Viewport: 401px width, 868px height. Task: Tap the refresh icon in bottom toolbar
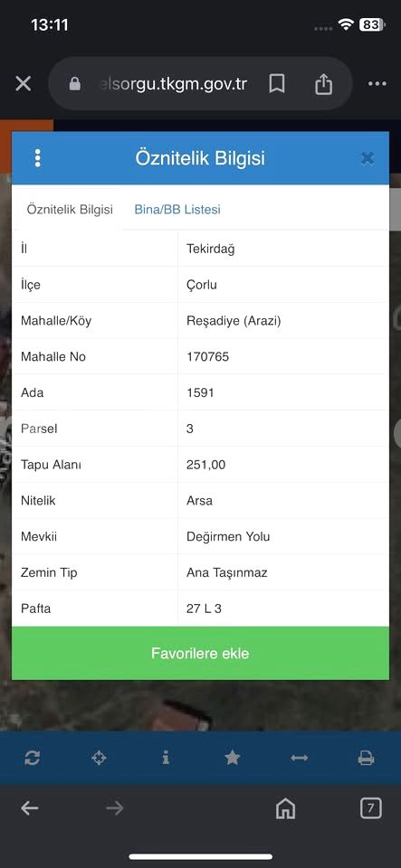[x=32, y=758]
